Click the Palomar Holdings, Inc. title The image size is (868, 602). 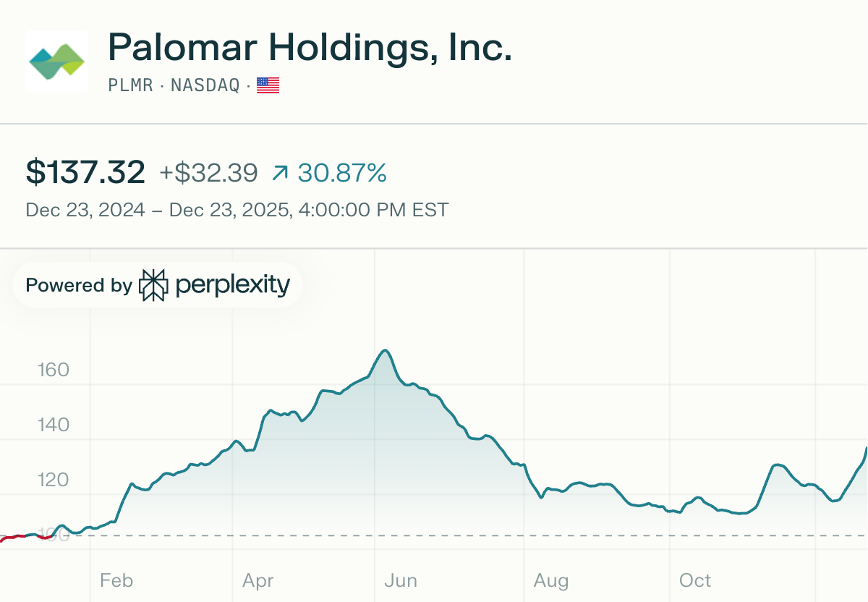coord(310,48)
